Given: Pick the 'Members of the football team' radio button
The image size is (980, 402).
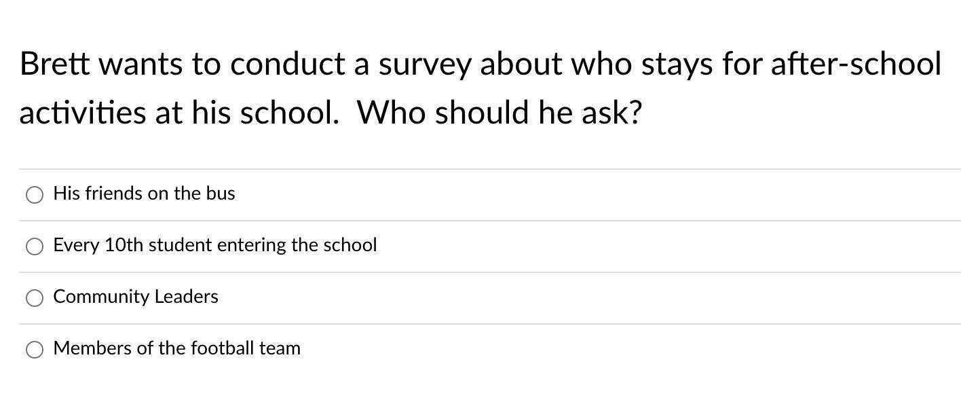Looking at the screenshot, I should click(x=35, y=350).
